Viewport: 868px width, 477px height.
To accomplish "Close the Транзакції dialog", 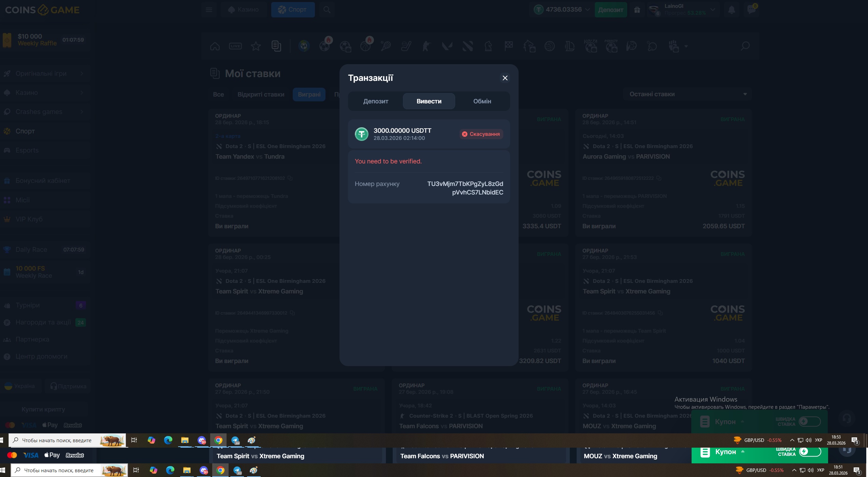I will pyautogui.click(x=505, y=78).
